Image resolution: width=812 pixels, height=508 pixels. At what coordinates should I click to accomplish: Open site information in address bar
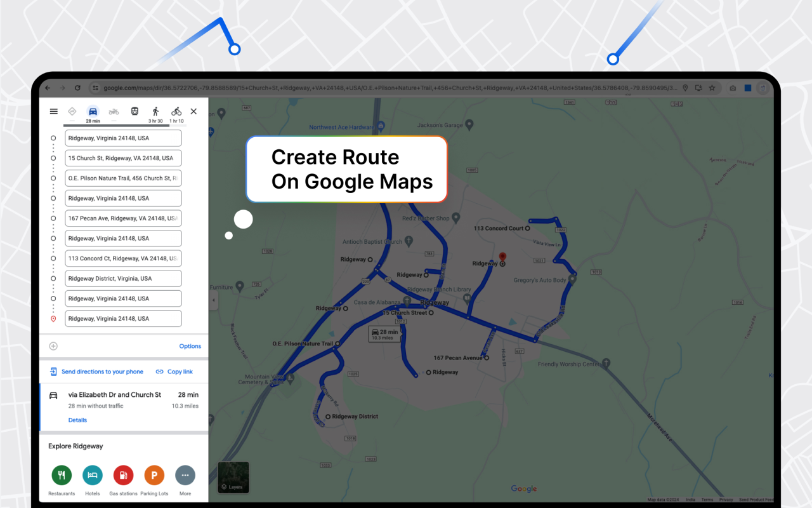tap(95, 88)
